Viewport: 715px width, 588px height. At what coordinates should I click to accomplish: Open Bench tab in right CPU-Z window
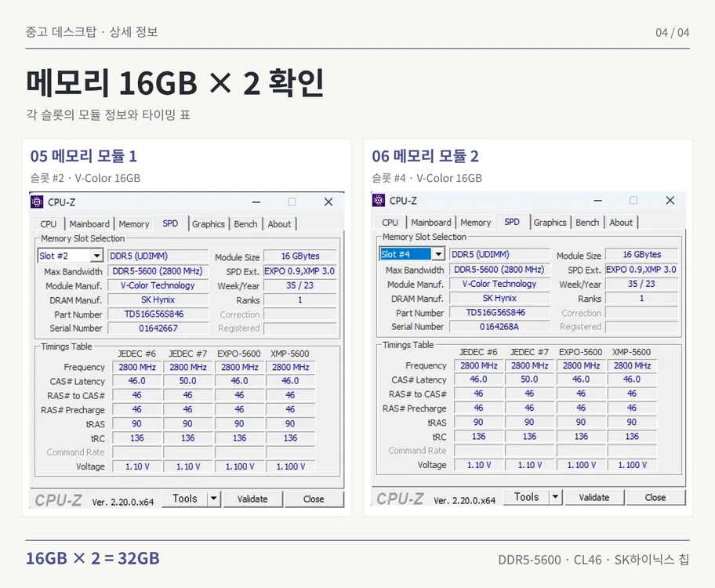(x=587, y=222)
